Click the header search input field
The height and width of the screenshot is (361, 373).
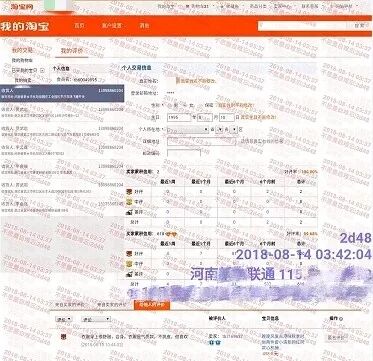click(303, 26)
